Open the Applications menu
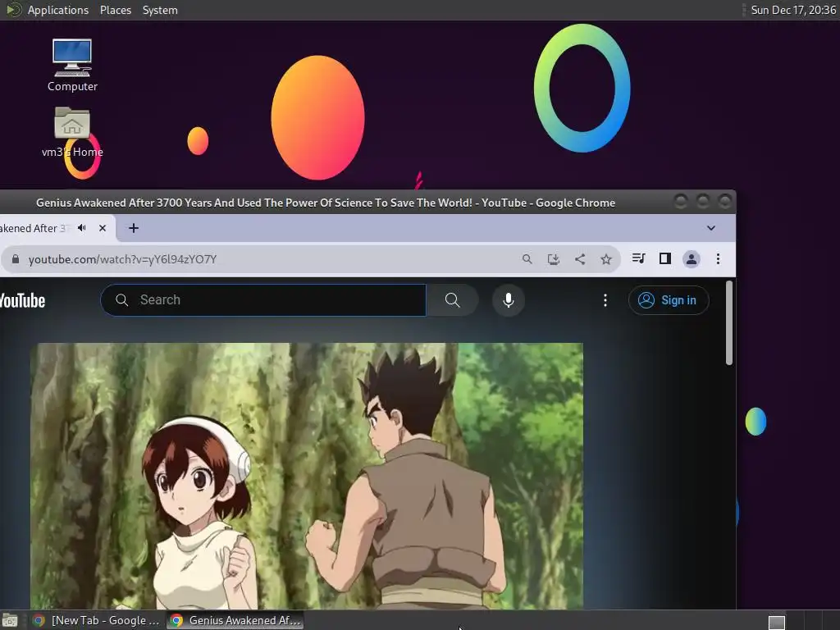This screenshot has height=630, width=840. [58, 10]
